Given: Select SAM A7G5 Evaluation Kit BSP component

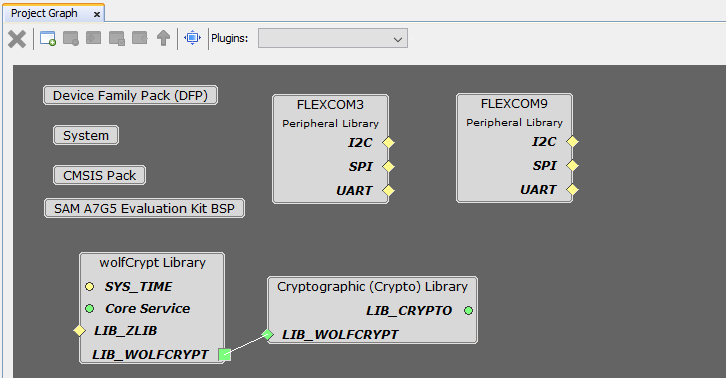Looking at the screenshot, I should pos(144,208).
